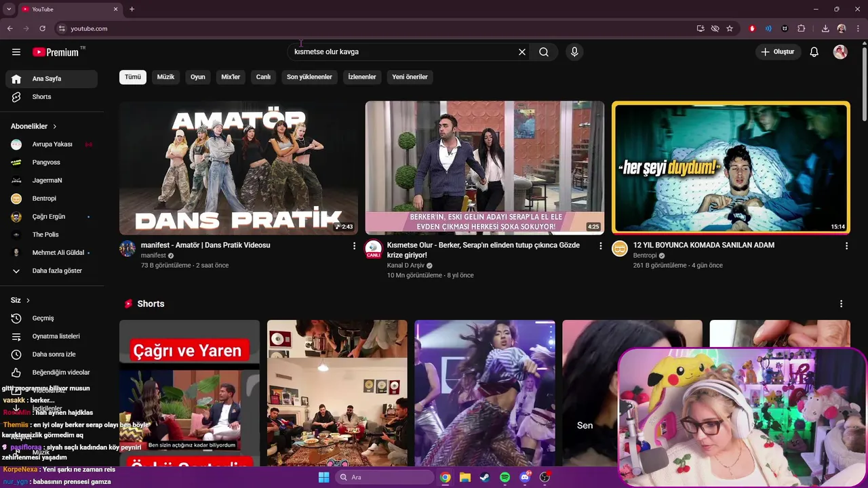Play the Amatör Dans Pratik video thumbnail
The height and width of the screenshot is (488, 868).
pos(239,168)
